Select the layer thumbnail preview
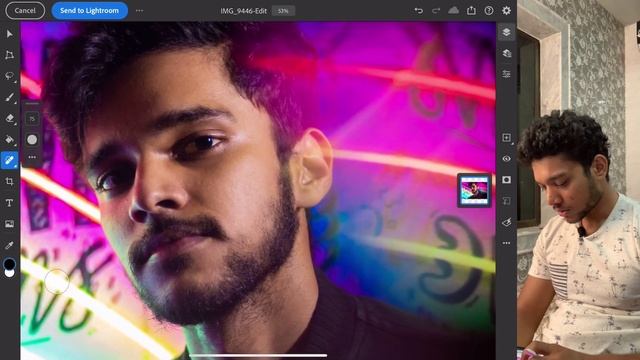Viewport: 640px width, 360px height. (x=474, y=190)
